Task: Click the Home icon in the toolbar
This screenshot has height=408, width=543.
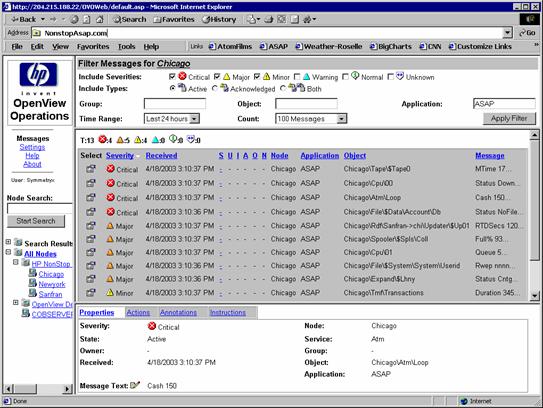Action: point(100,19)
